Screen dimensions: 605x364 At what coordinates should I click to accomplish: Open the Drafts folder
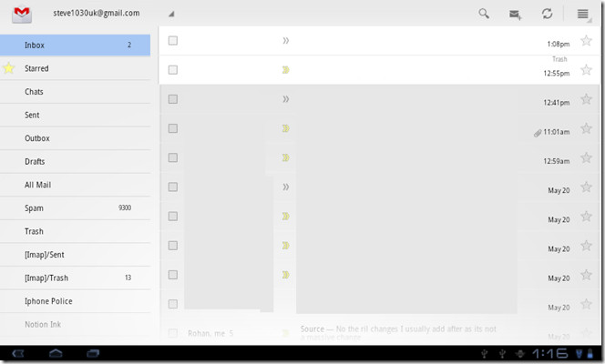pos(76,161)
